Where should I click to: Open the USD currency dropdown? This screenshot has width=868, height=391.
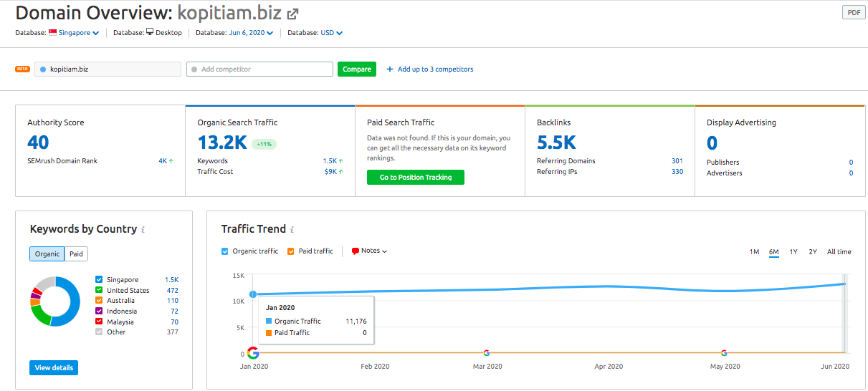(331, 33)
